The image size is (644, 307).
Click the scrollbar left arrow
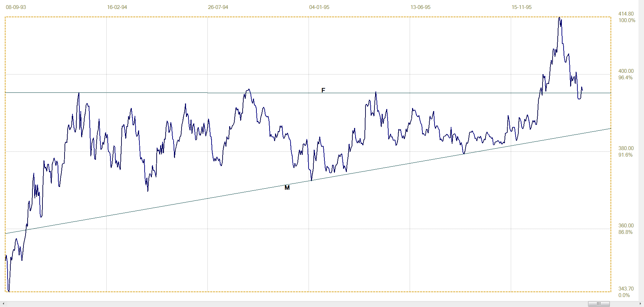[3, 304]
